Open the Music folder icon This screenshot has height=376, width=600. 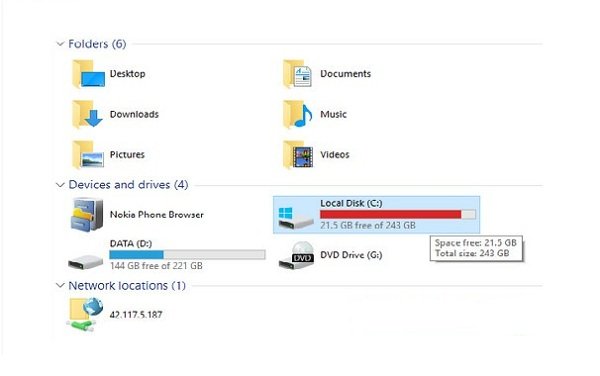pyautogui.click(x=297, y=114)
